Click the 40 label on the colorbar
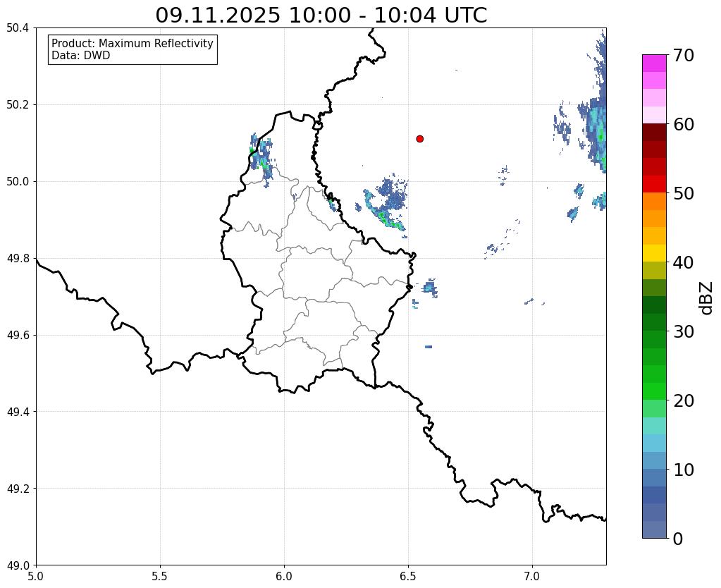Viewport: 721px width, 588px height. point(682,262)
